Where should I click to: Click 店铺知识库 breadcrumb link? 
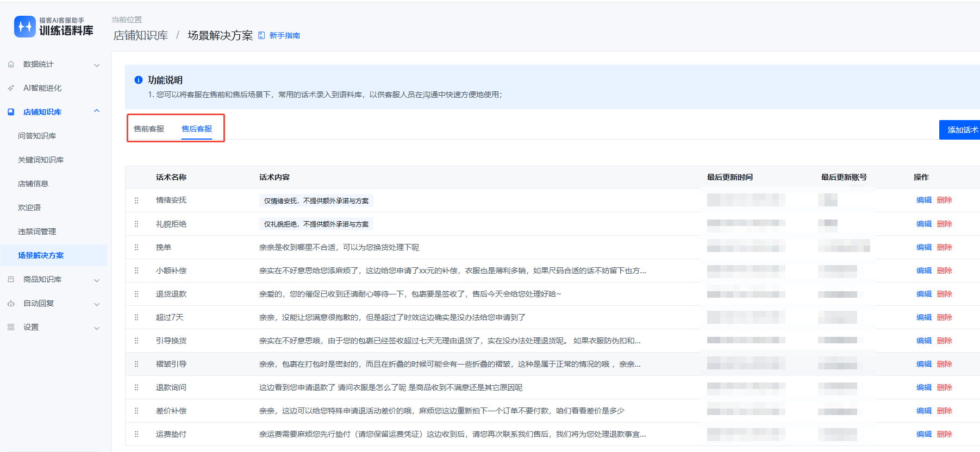[141, 35]
